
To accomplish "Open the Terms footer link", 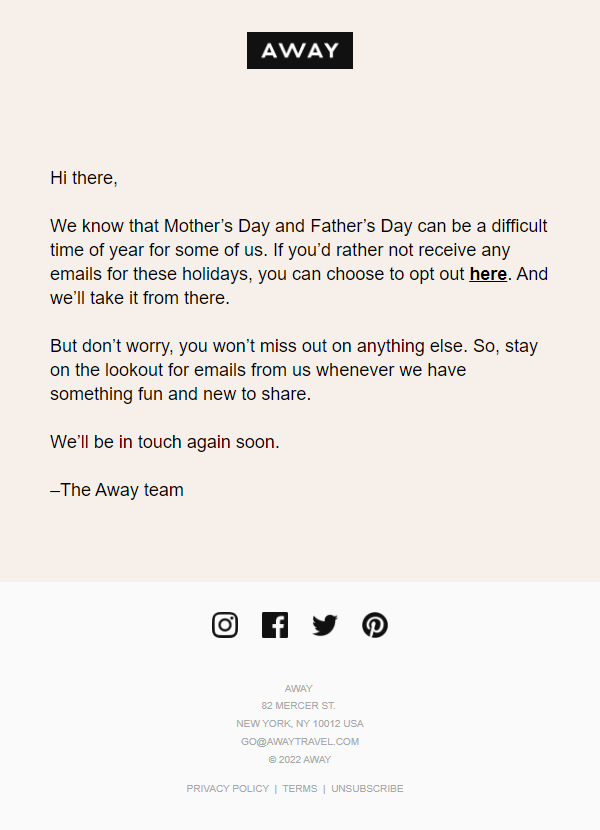I will click(x=299, y=789).
